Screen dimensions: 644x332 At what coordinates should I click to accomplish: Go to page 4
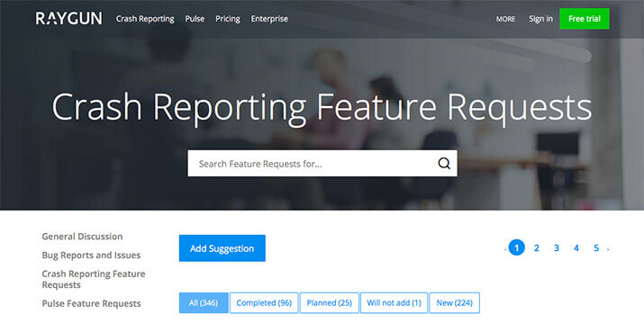pyautogui.click(x=576, y=247)
